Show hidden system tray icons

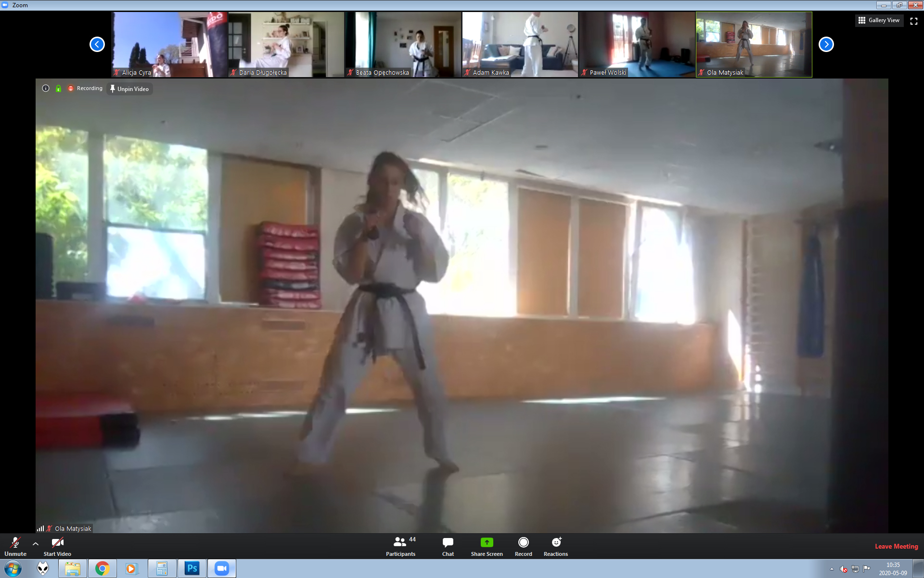(832, 569)
